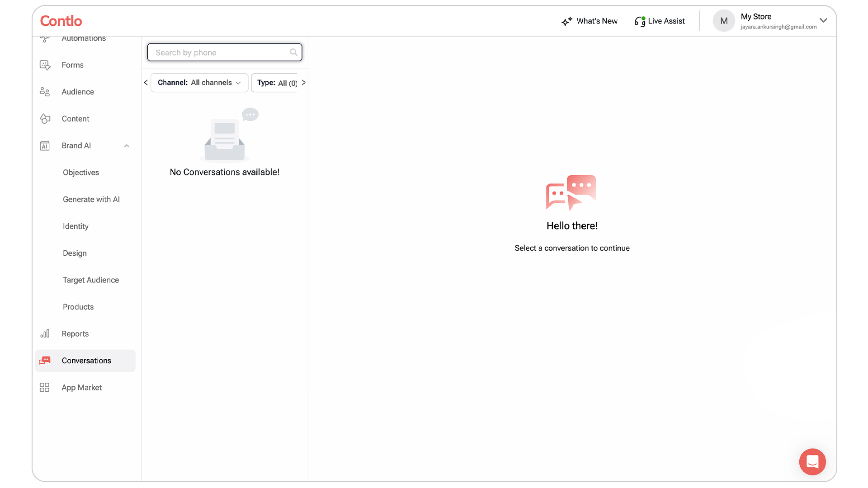Expand the My Store account dropdown
Viewport: 868px width, 488px height.
click(x=824, y=20)
